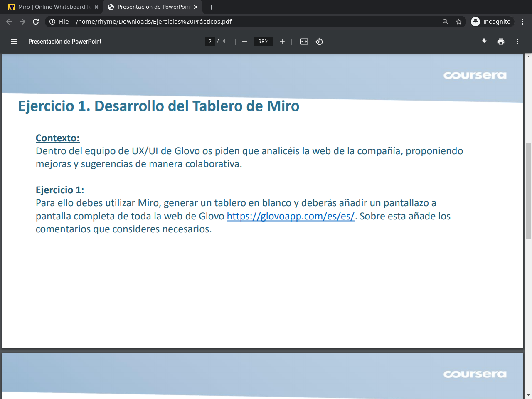Select the Presentación de PowerPoint tab
The width and height of the screenshot is (532, 399).
(x=152, y=7)
